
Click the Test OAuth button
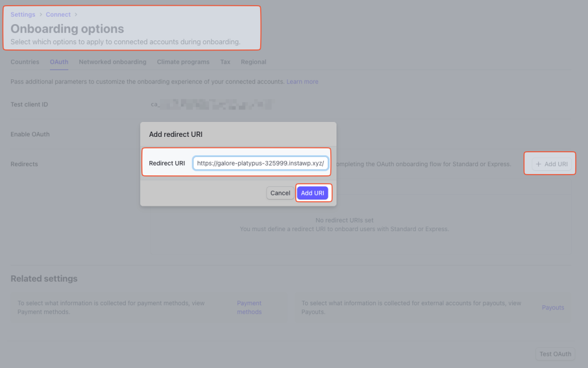pos(555,354)
